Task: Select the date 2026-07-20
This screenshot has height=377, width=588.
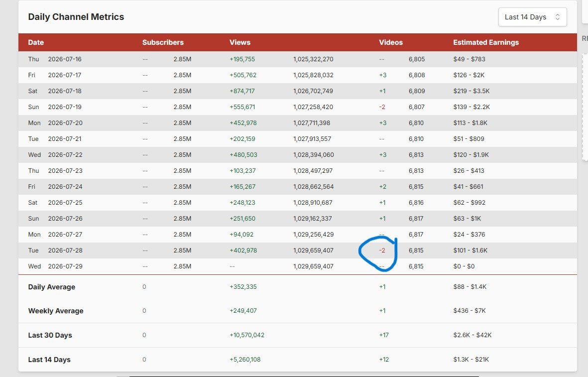Action: 65,123
